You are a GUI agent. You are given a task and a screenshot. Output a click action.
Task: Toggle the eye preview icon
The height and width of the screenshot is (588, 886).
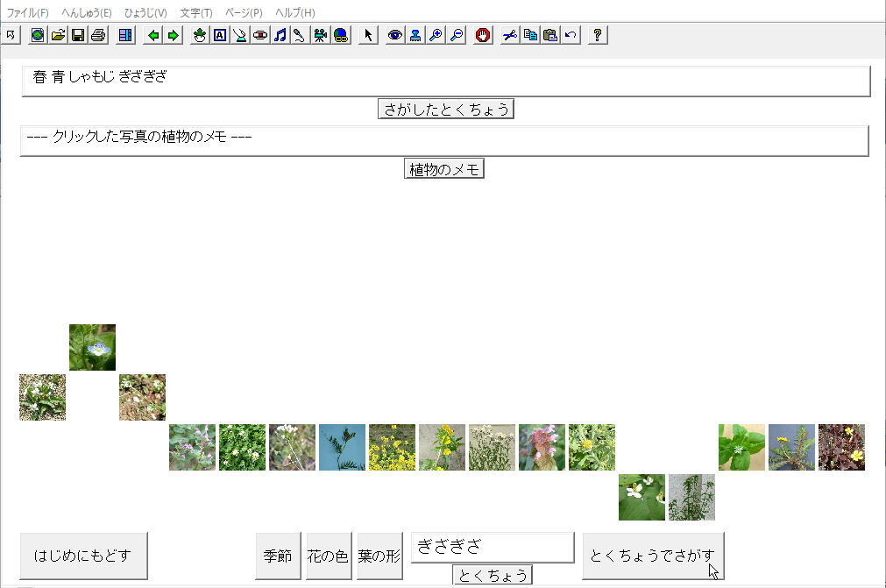point(395,35)
